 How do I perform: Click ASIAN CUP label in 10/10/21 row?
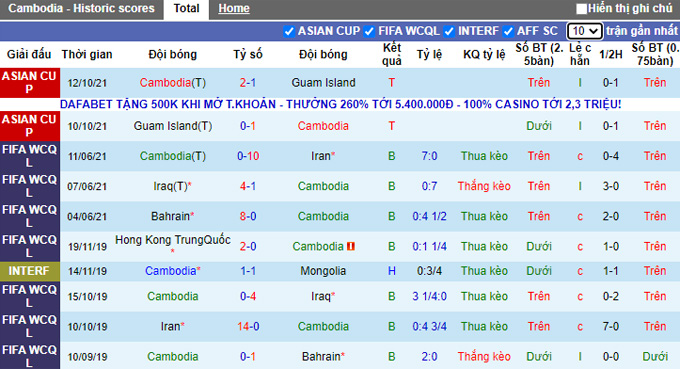(x=29, y=126)
